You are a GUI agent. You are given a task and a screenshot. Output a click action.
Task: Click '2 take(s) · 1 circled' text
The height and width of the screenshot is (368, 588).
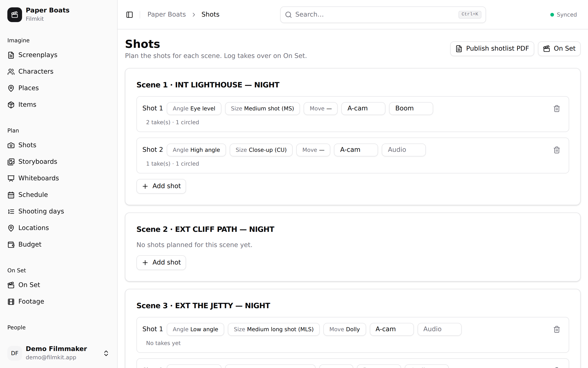172,122
